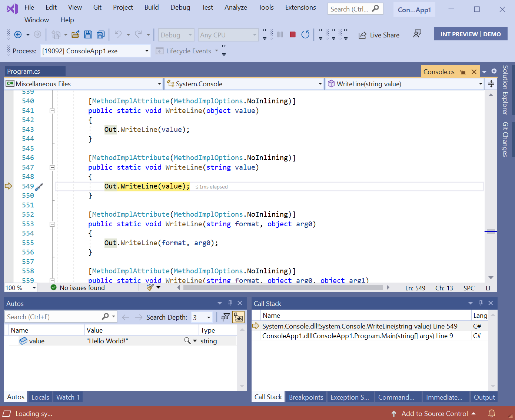Click the No issues found check icon

54,287
